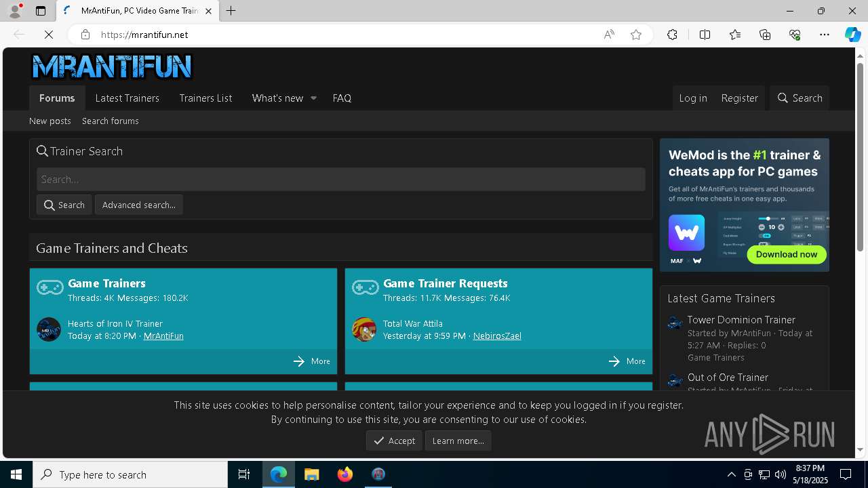
Task: Click MrAntiFun avatar in Game Trainers card
Action: pyautogui.click(x=49, y=329)
